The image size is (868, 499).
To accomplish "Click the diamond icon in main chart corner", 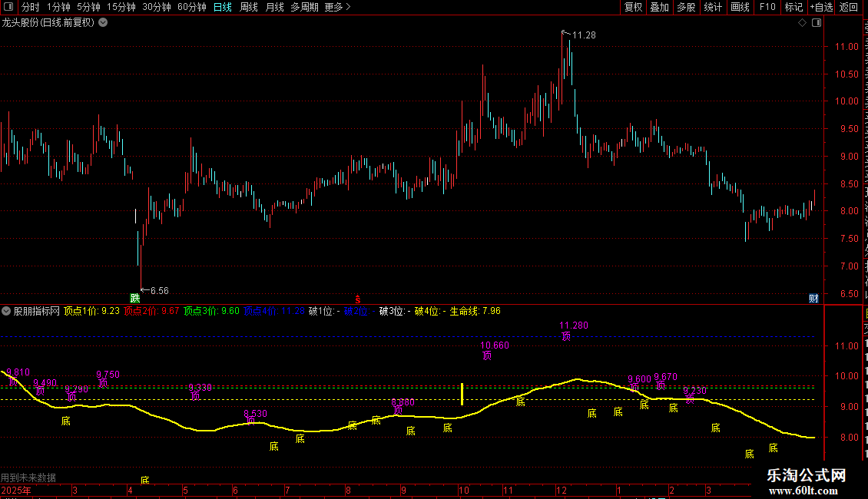I will pos(802,23).
